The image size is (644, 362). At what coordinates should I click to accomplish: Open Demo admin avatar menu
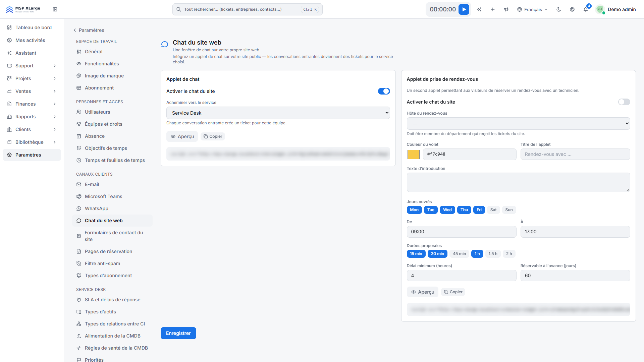click(x=616, y=9)
